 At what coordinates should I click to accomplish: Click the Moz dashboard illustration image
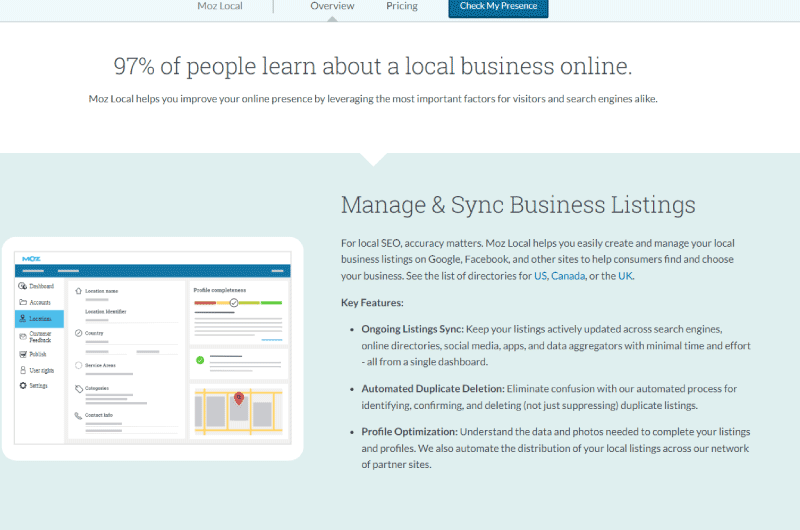point(153,348)
